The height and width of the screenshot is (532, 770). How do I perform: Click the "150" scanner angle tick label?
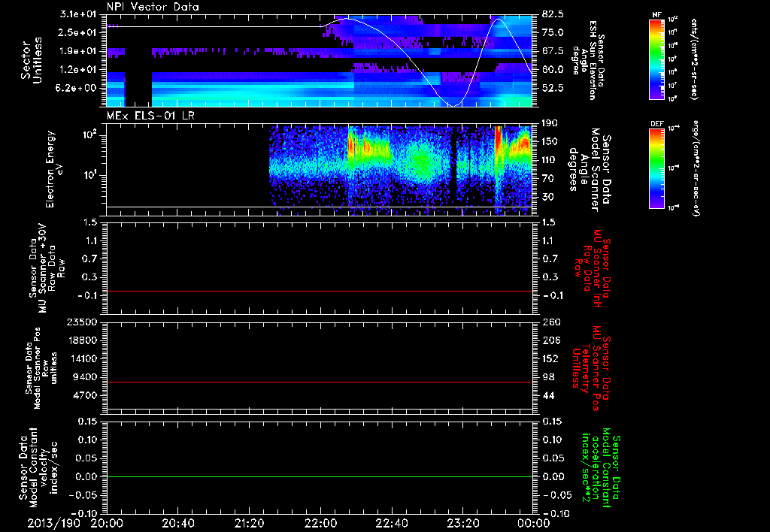(550, 142)
